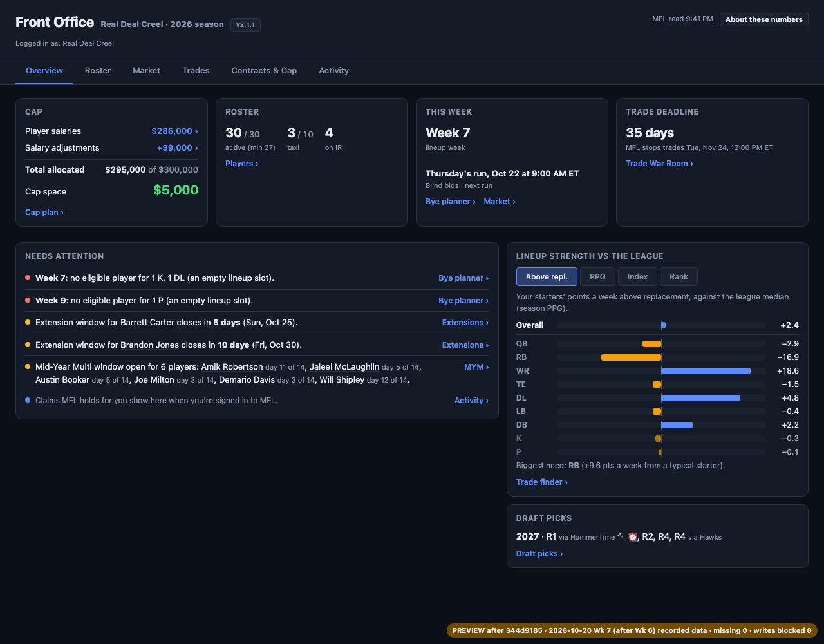Go to the Trades tab
824x644 pixels.
coord(196,71)
